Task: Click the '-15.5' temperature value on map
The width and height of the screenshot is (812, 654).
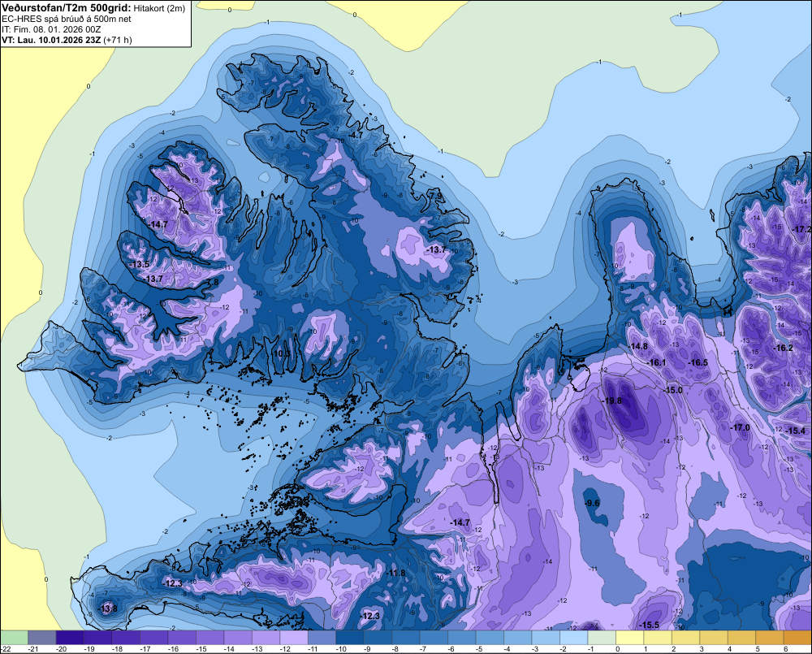Action: pyautogui.click(x=649, y=625)
